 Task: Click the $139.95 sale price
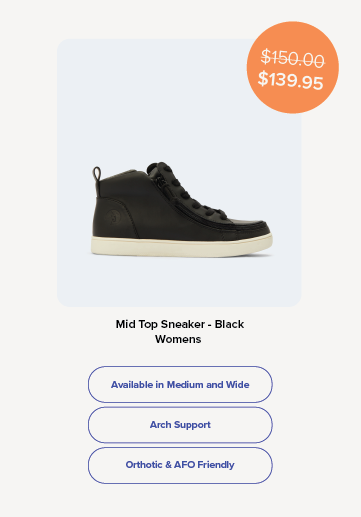click(290, 80)
